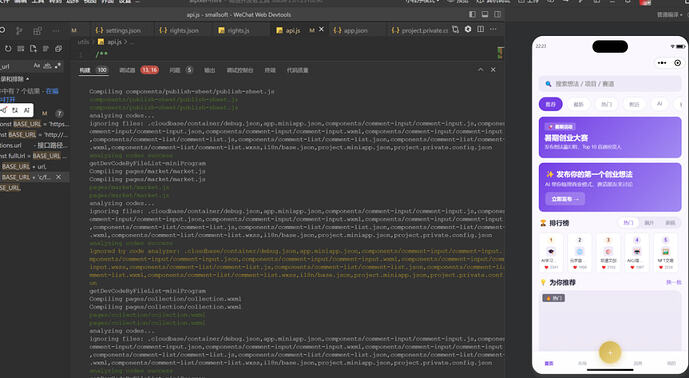The width and height of the screenshot is (689, 378).
Task: Open the project.private.config editor tab
Action: (419, 30)
